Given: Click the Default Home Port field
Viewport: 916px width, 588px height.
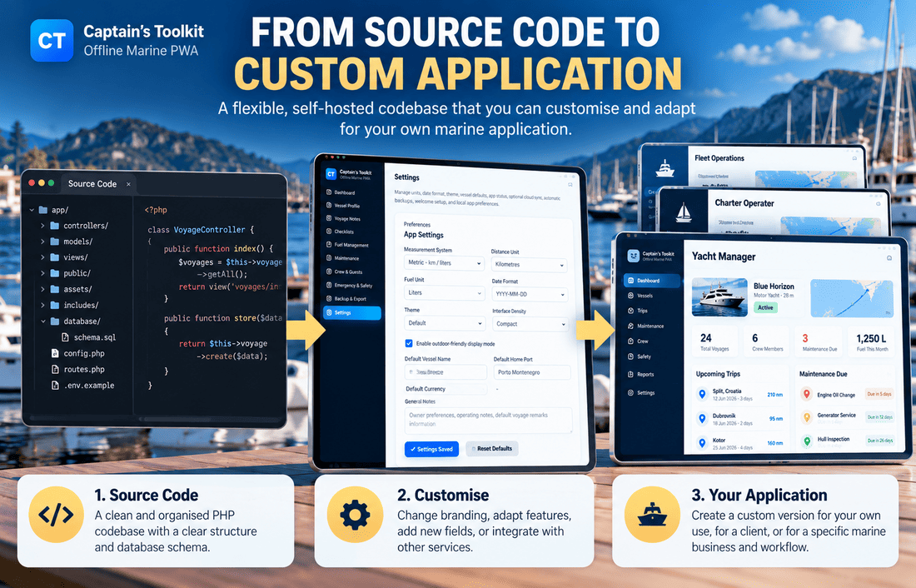Looking at the screenshot, I should pyautogui.click(x=531, y=372).
